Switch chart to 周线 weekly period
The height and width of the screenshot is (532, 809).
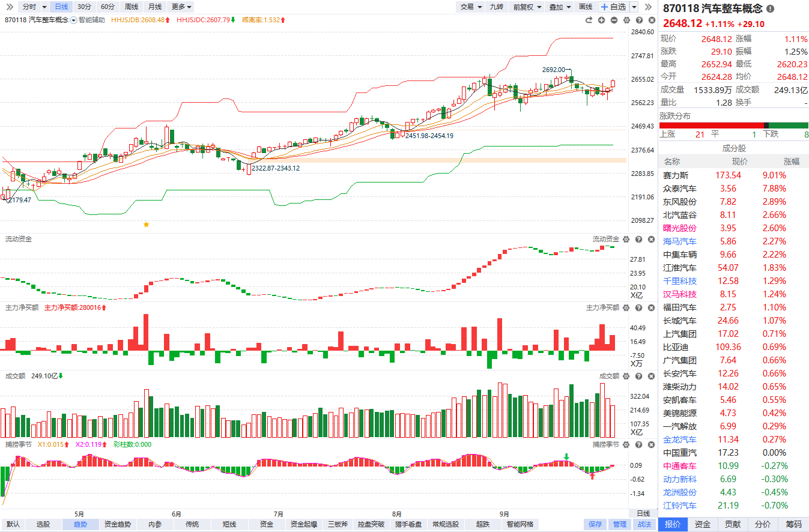[x=131, y=7]
